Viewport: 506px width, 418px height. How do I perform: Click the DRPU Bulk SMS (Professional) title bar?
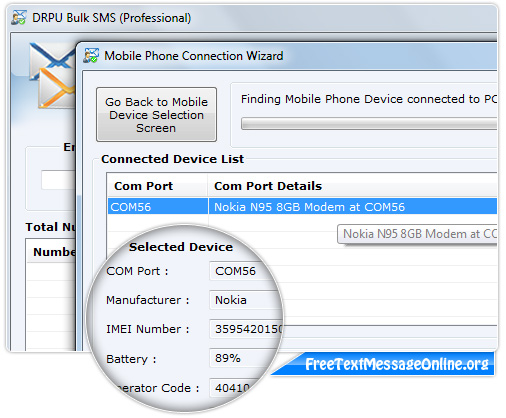tap(253, 18)
